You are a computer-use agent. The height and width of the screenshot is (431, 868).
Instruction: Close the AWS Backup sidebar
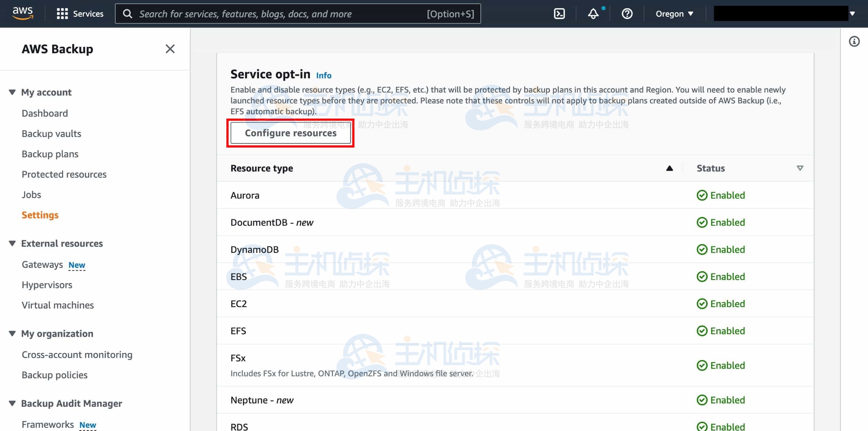(170, 49)
